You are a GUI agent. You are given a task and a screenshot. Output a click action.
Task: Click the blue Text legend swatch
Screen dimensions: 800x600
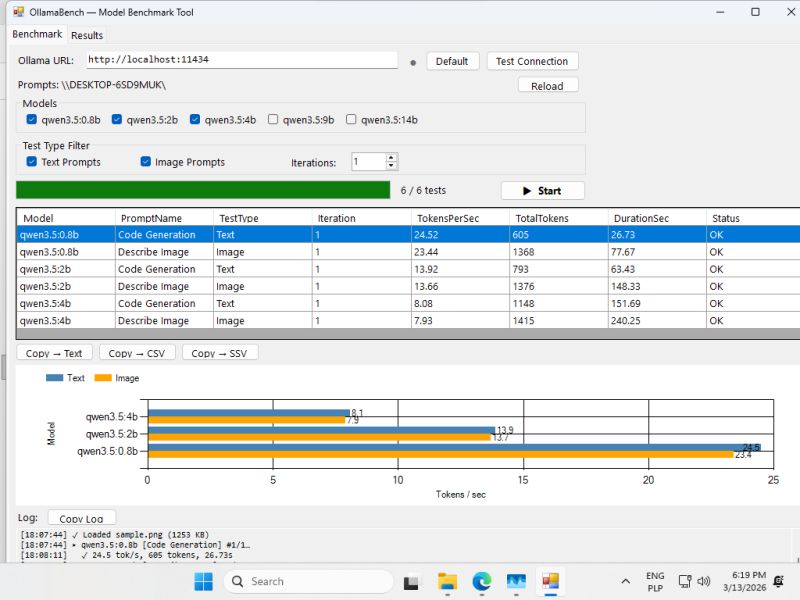click(55, 378)
